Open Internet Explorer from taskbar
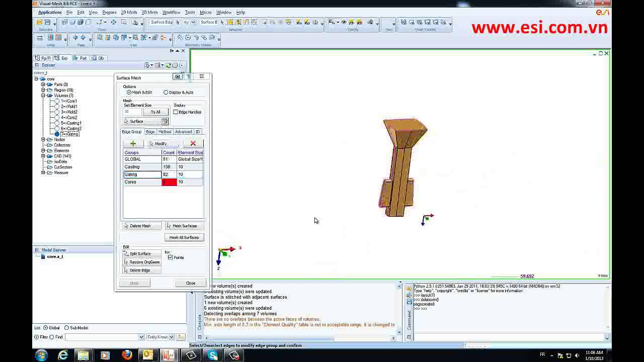The width and height of the screenshot is (644, 362). tap(63, 355)
